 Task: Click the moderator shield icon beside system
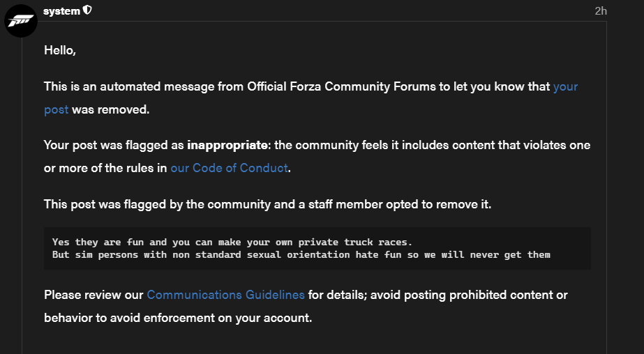(87, 10)
